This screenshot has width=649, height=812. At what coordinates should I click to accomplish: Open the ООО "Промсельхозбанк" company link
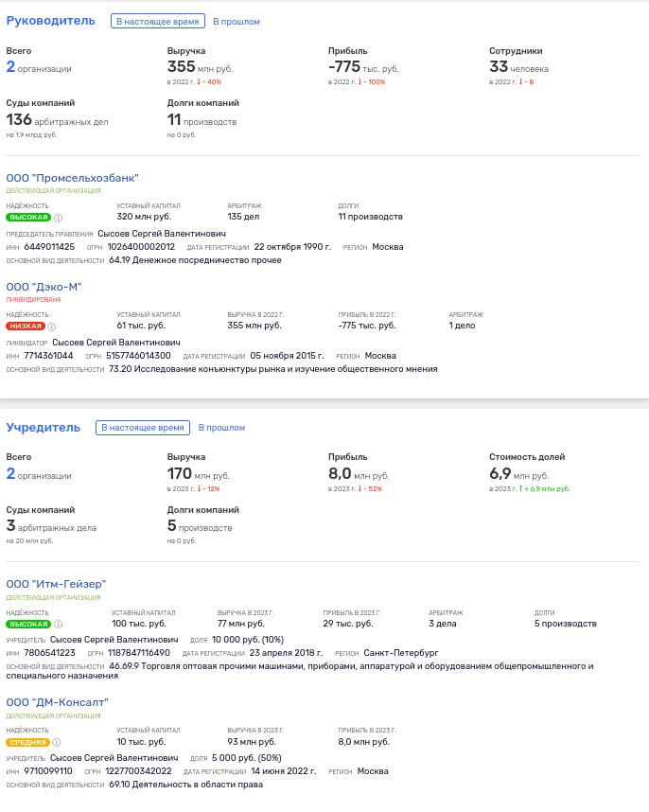tap(73, 178)
